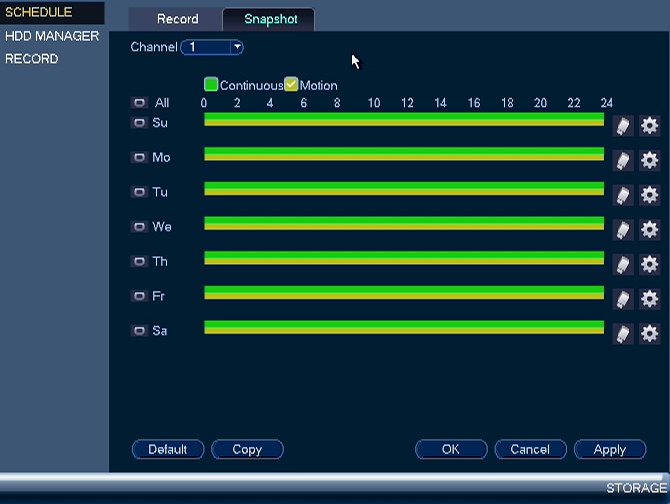This screenshot has width=670, height=504.
Task: Open the gear settings for Sunday row
Action: tap(649, 126)
